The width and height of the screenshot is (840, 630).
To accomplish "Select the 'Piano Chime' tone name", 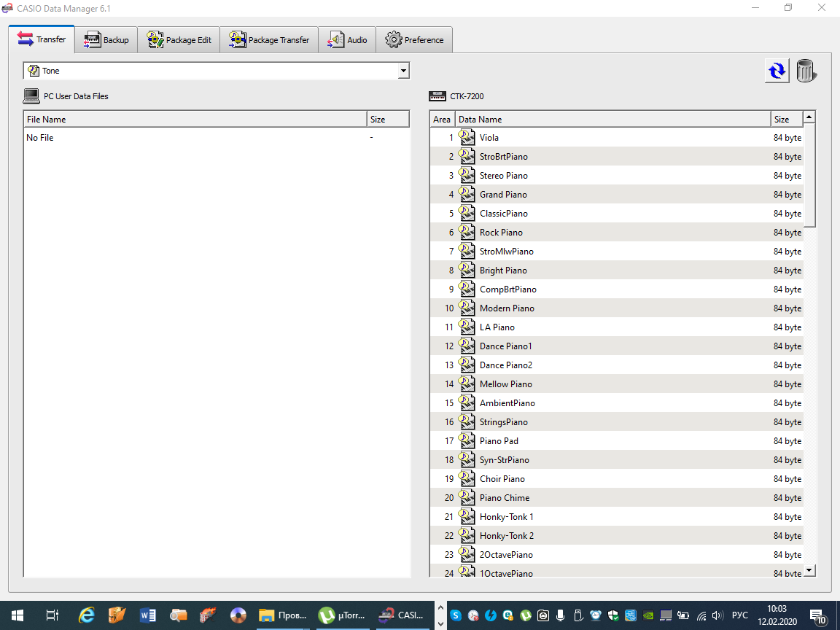I will [504, 498].
